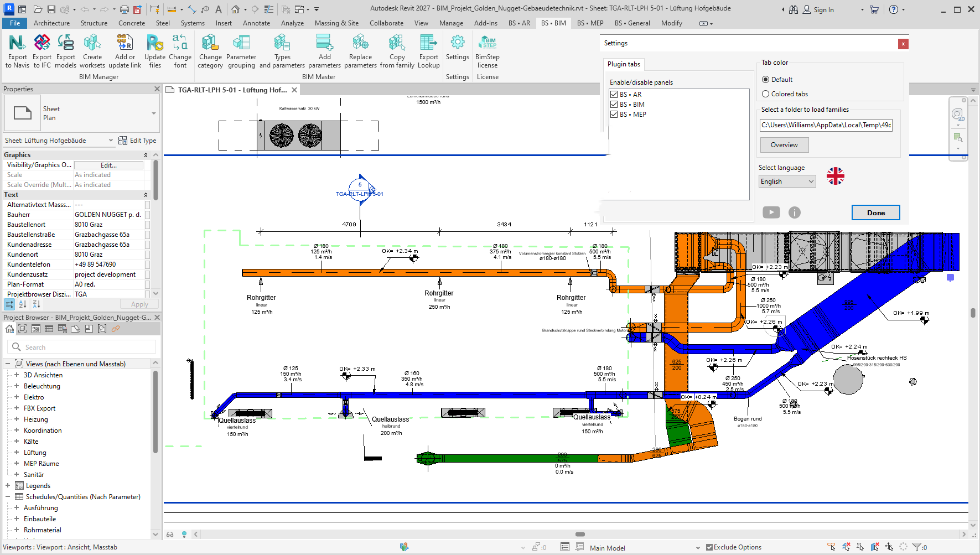Open Systems ribbon tab
Viewport: 980px width, 555px height.
[193, 23]
